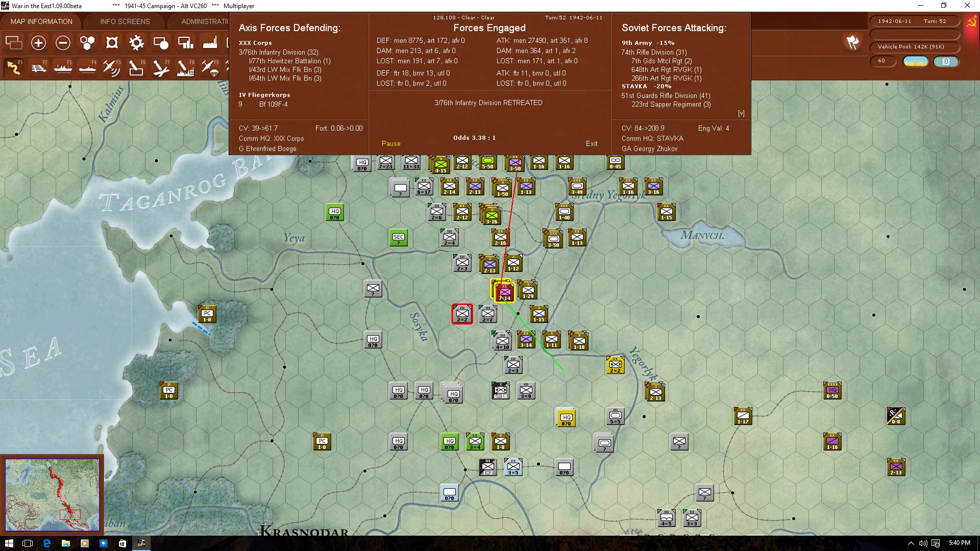Select F3 naval transport mode
The image size is (980, 551).
[63, 67]
